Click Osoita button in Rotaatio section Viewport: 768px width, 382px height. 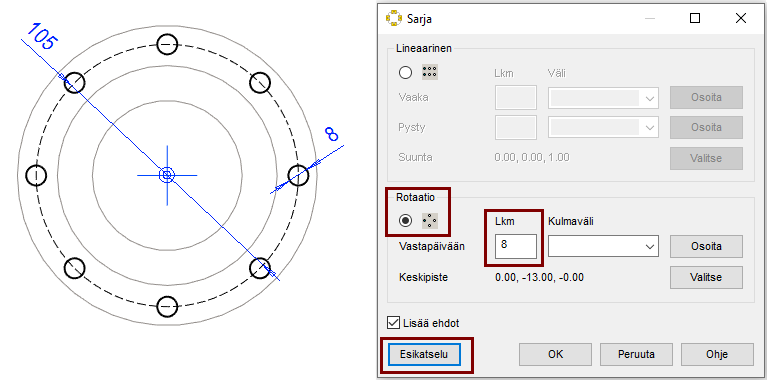pos(706,246)
